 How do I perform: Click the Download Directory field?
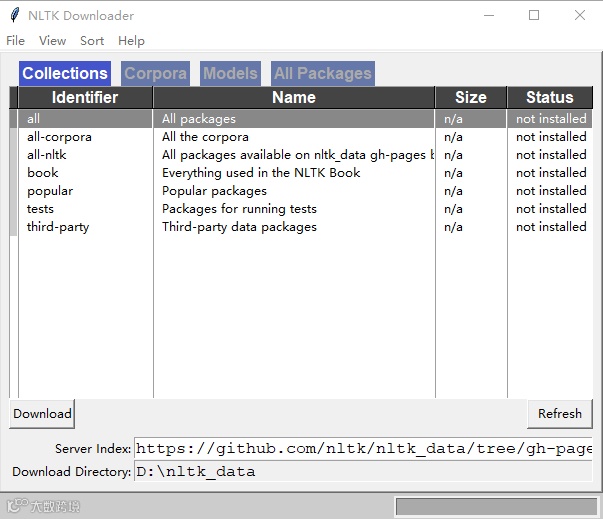click(363, 471)
